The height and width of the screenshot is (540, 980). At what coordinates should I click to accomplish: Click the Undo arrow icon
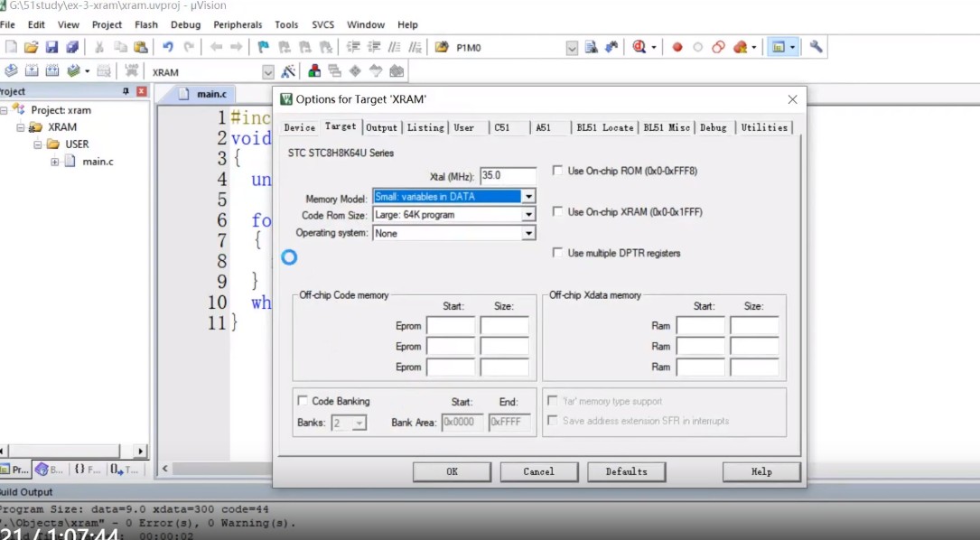(168, 47)
